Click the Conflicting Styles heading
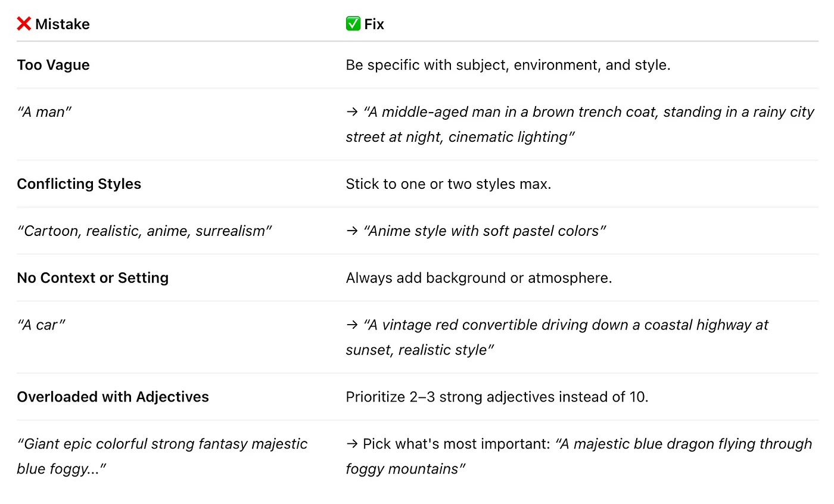This screenshot has height=504, width=834. 79,184
